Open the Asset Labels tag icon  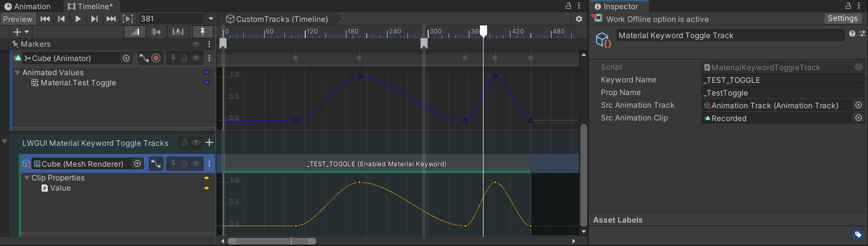click(x=858, y=234)
